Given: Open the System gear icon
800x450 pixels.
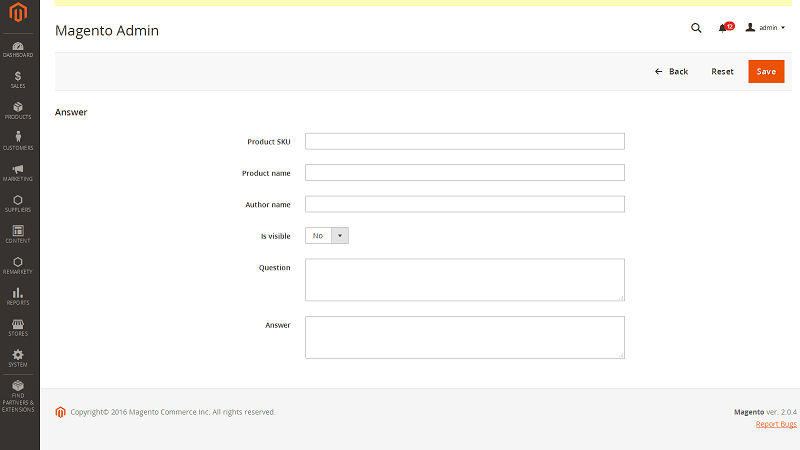Looking at the screenshot, I should [x=19, y=357].
